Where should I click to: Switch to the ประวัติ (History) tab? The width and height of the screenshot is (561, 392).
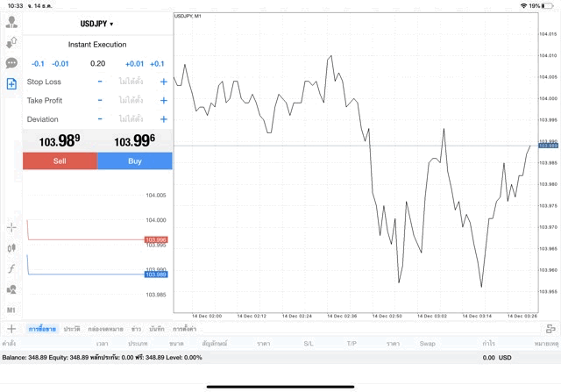(72, 328)
